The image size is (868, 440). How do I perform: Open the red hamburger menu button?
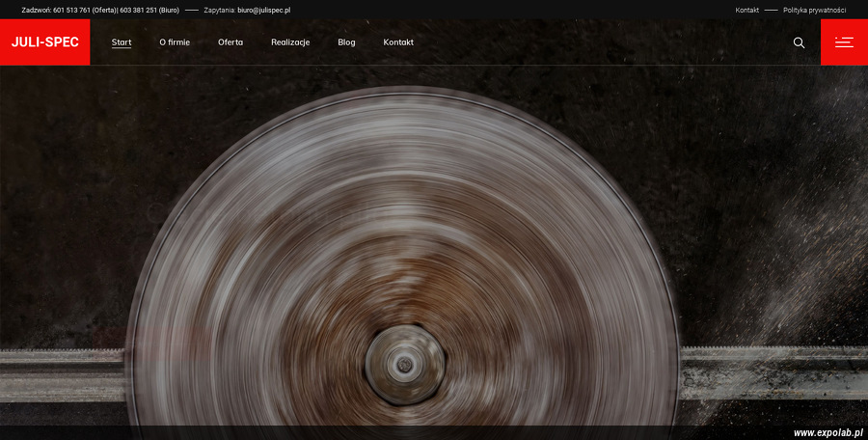(844, 42)
